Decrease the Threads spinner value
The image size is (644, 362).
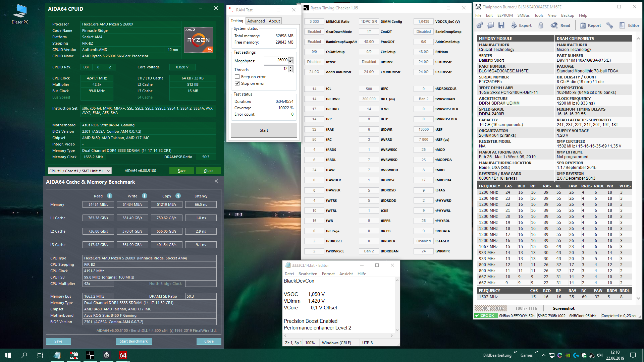point(290,71)
